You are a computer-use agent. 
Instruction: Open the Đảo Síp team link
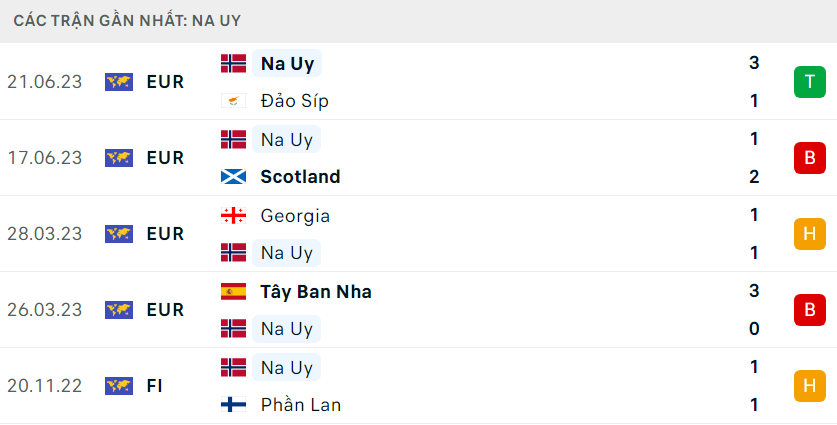click(x=295, y=101)
